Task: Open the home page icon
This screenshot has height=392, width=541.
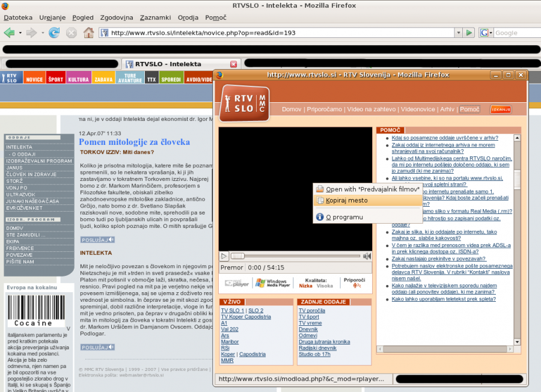Action: 89,33
